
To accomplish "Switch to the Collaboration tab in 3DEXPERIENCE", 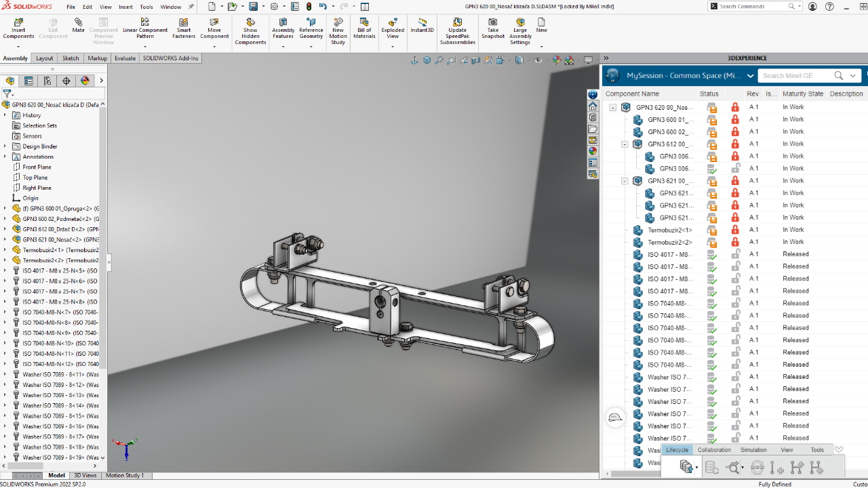I will 713,449.
